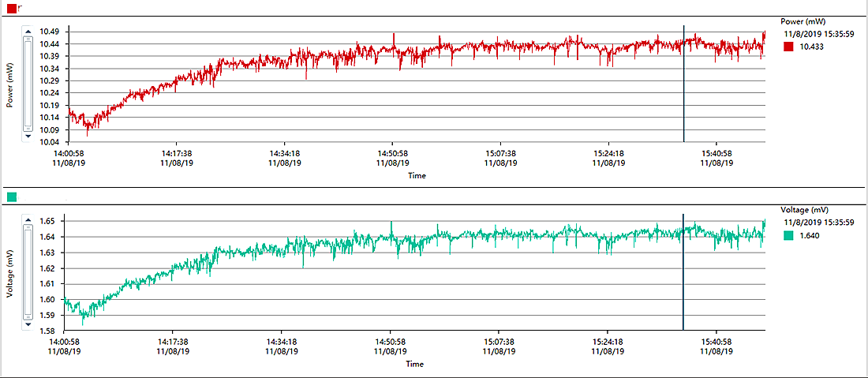Click the up arrow on Power axis scrollbar
This screenshot has width=868, height=378.
point(28,32)
